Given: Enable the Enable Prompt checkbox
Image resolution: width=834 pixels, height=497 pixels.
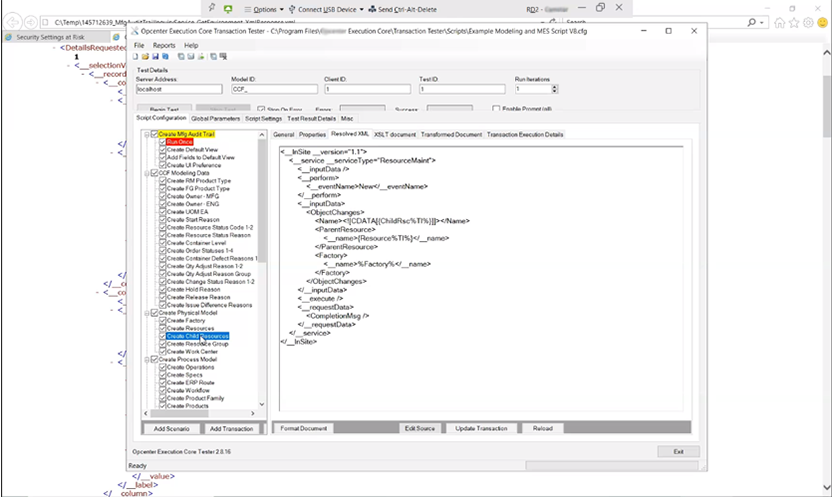Looking at the screenshot, I should point(496,109).
